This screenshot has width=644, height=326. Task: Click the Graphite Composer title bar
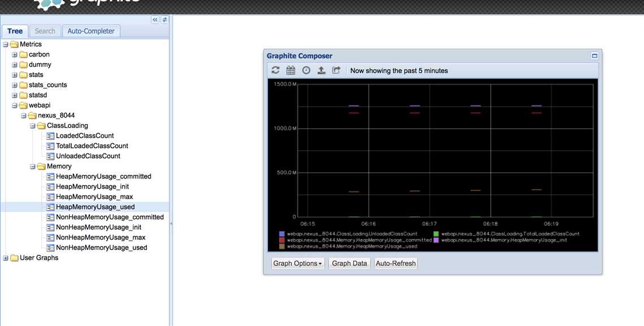tap(433, 56)
